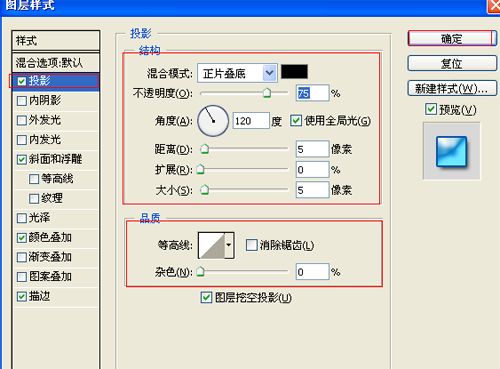
Task: Click the 确定 button
Action: [452, 39]
